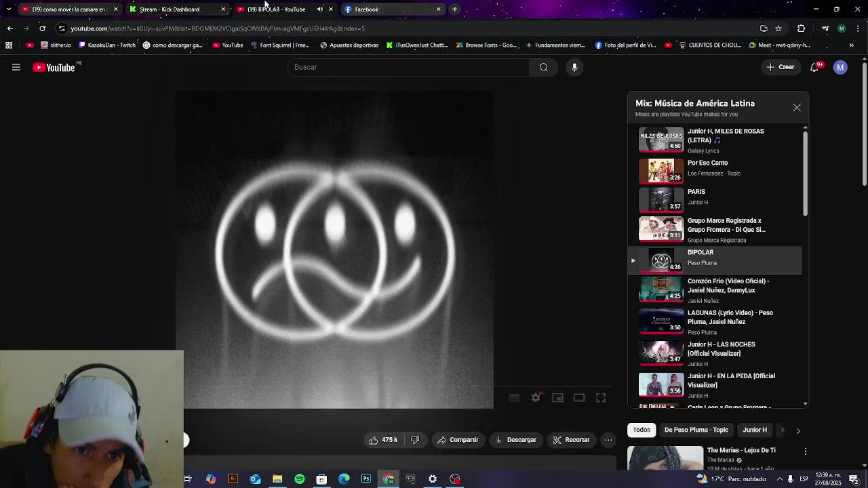Open a new browser tab
The height and width of the screenshot is (488, 868).
pyautogui.click(x=454, y=9)
